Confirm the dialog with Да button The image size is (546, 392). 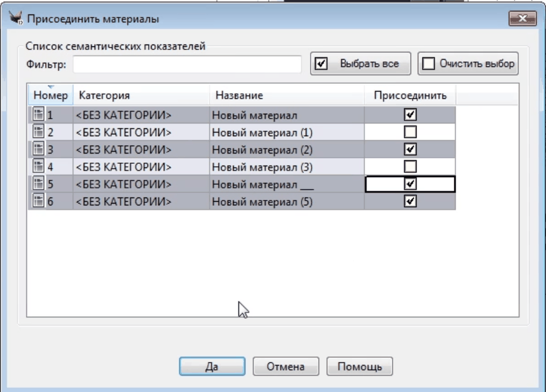(x=212, y=366)
